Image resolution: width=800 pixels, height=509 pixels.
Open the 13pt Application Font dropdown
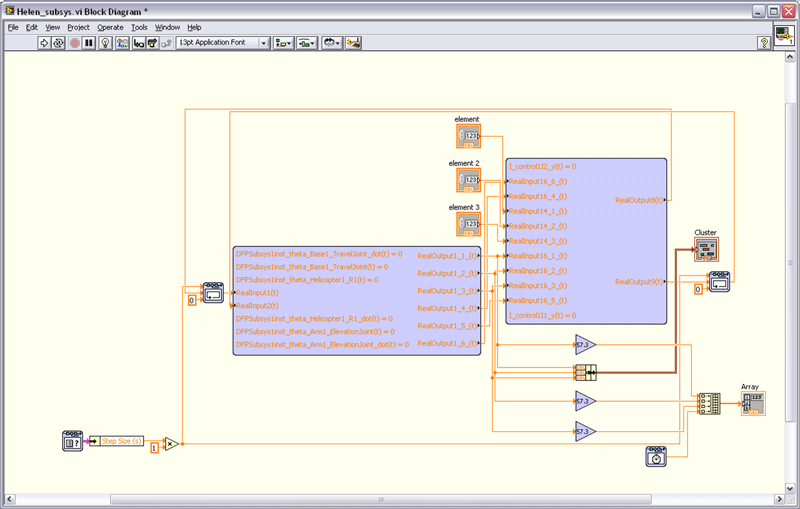222,43
